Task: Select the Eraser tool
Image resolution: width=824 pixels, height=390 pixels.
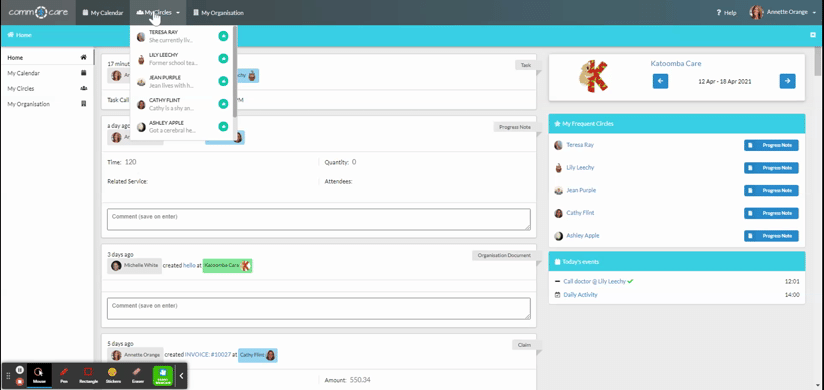Action: (138, 375)
